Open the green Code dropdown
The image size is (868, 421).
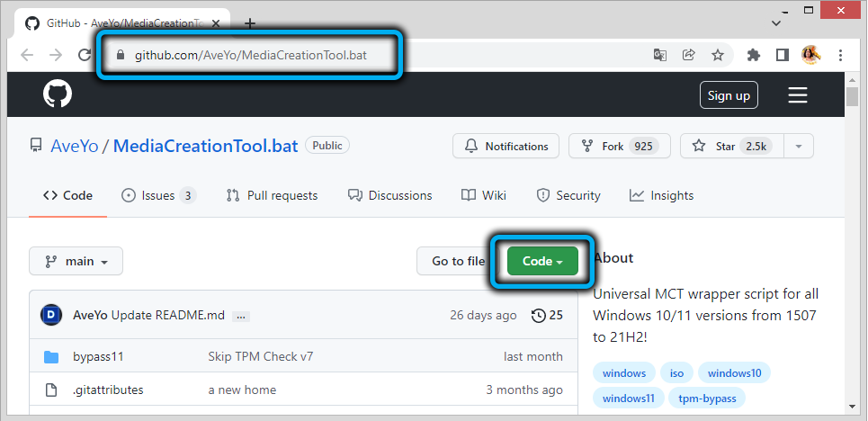tap(542, 261)
